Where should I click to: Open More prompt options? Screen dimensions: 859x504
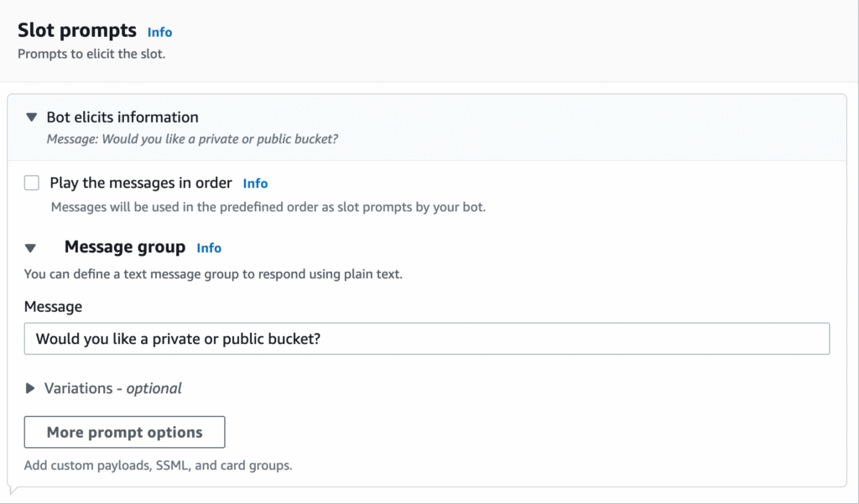click(x=124, y=432)
